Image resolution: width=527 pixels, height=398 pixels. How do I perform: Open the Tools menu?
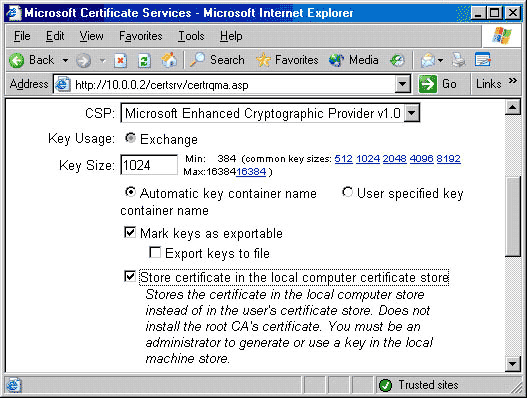tap(191, 36)
